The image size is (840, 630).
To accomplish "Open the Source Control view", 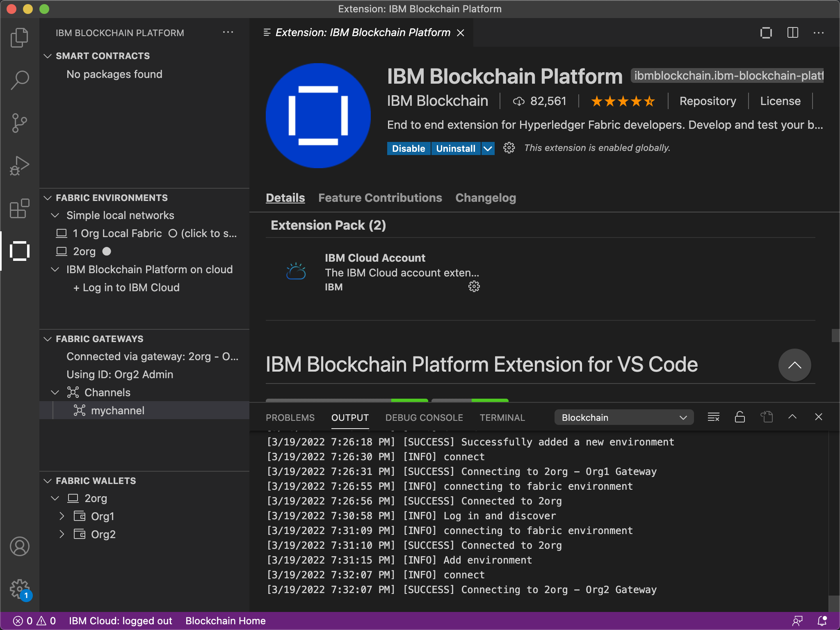I will click(x=19, y=123).
